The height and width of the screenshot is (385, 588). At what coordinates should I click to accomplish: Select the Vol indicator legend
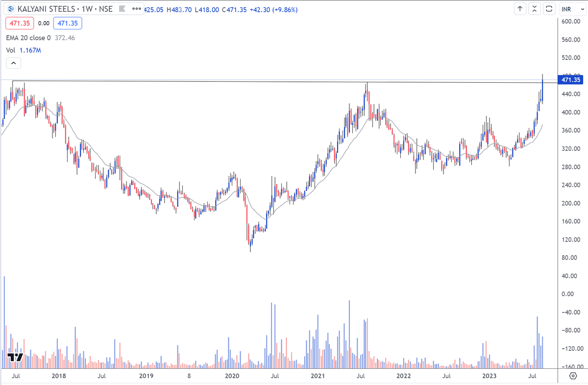[x=10, y=50]
